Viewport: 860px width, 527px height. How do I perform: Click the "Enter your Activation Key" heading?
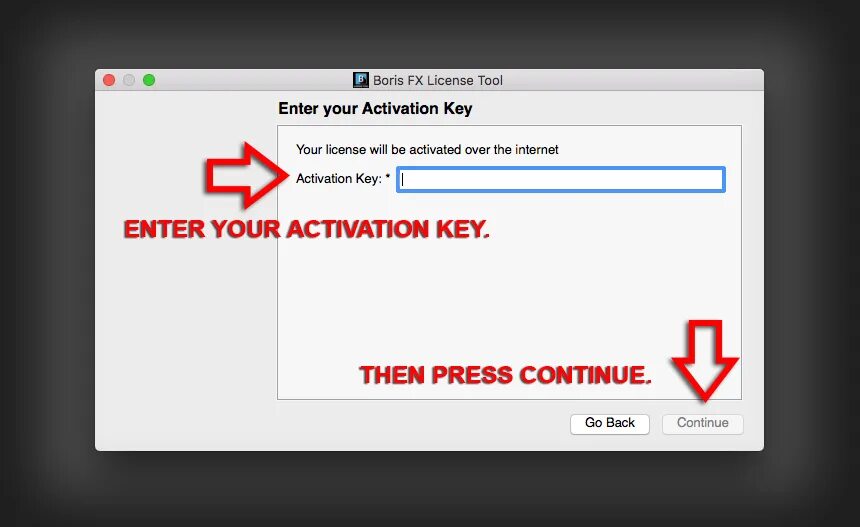pos(375,109)
